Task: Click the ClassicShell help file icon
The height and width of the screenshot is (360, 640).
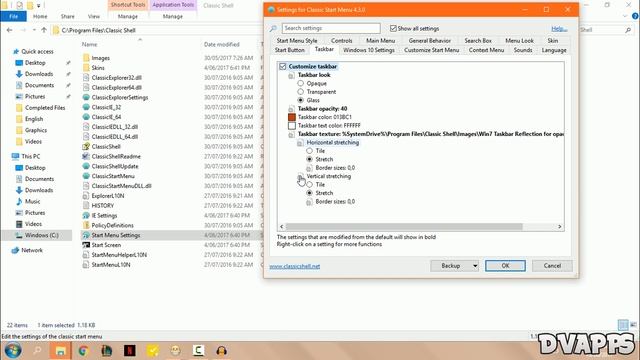Action: coord(86,147)
